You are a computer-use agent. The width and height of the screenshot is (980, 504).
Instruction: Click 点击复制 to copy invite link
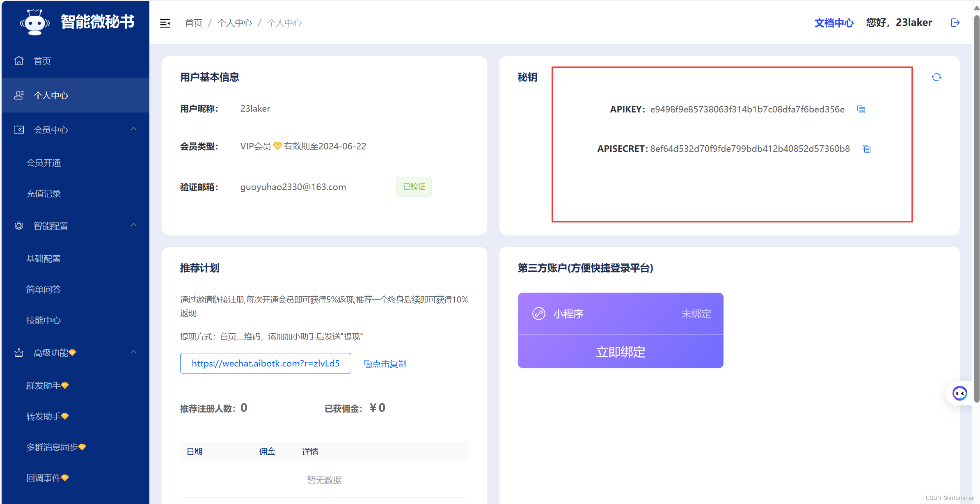click(385, 364)
